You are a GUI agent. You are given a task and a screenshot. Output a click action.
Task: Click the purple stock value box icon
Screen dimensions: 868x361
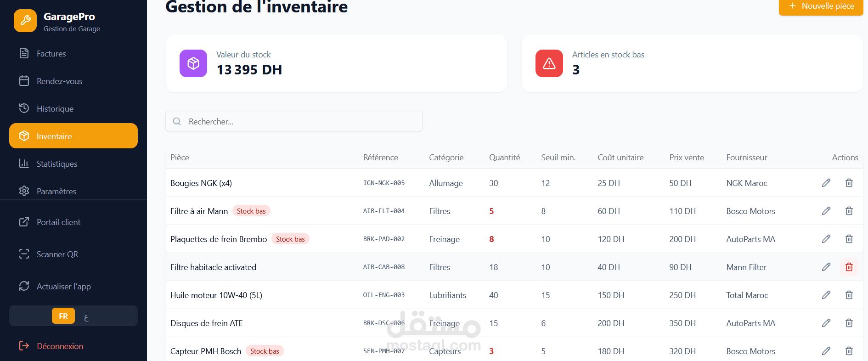(193, 63)
